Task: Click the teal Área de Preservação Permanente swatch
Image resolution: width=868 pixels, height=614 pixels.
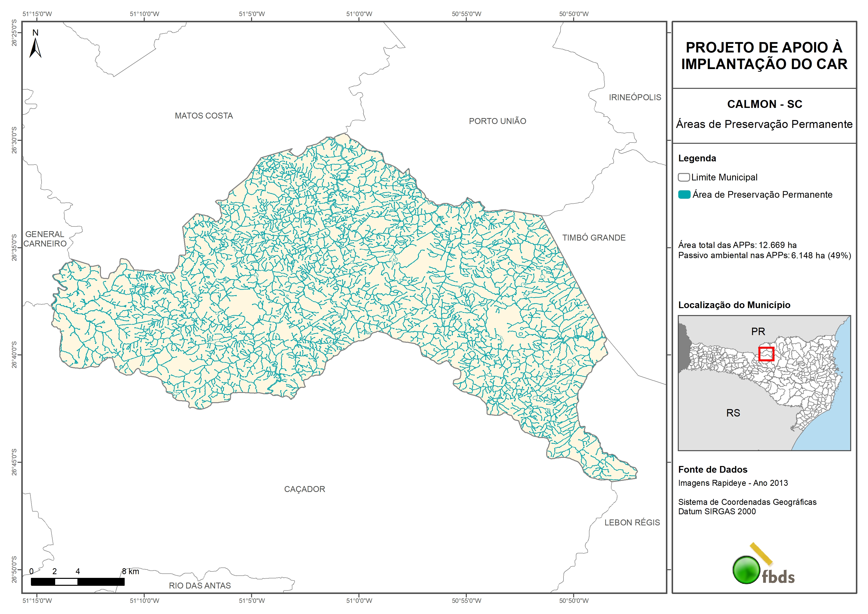Action: click(x=684, y=195)
